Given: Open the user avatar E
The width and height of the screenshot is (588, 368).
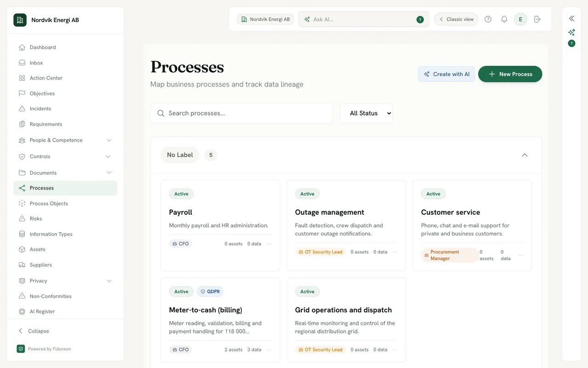Looking at the screenshot, I should pos(520,19).
